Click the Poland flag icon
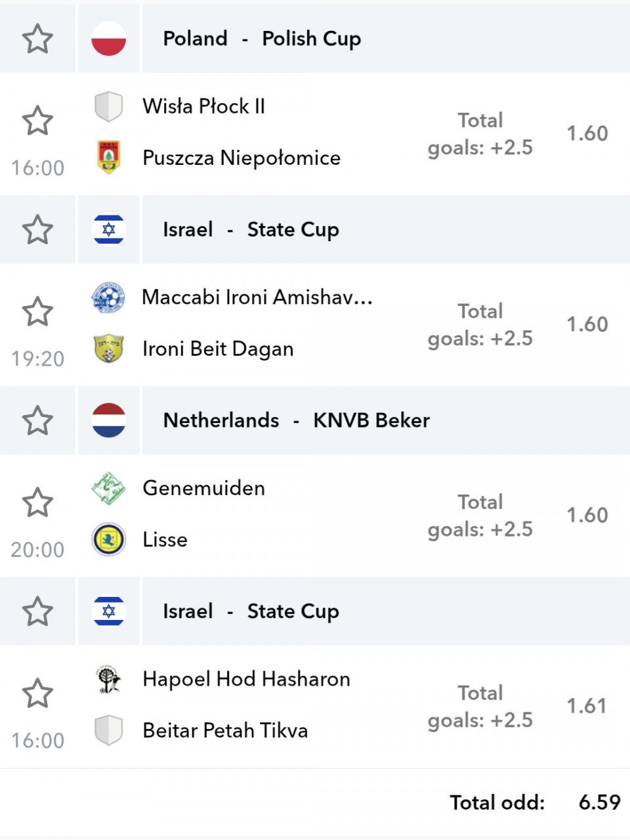This screenshot has width=630, height=840. click(108, 38)
